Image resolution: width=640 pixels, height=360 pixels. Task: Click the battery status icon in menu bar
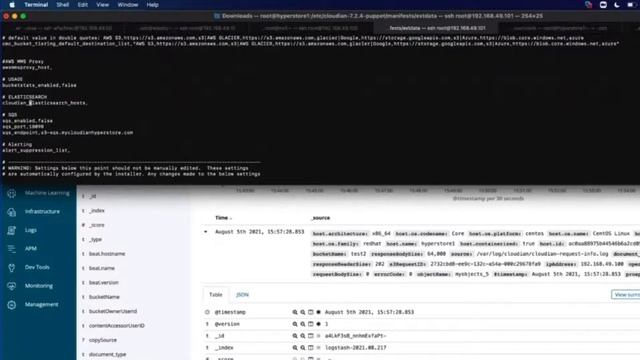631,5
